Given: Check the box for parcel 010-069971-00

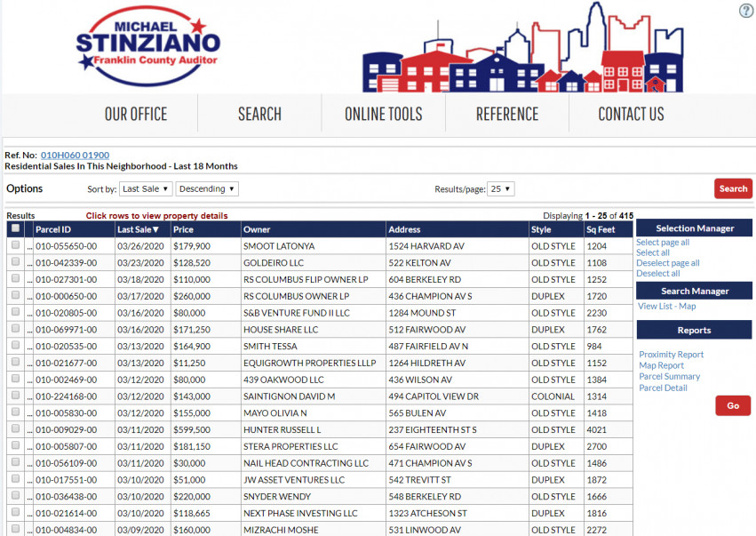Looking at the screenshot, I should point(15,329).
